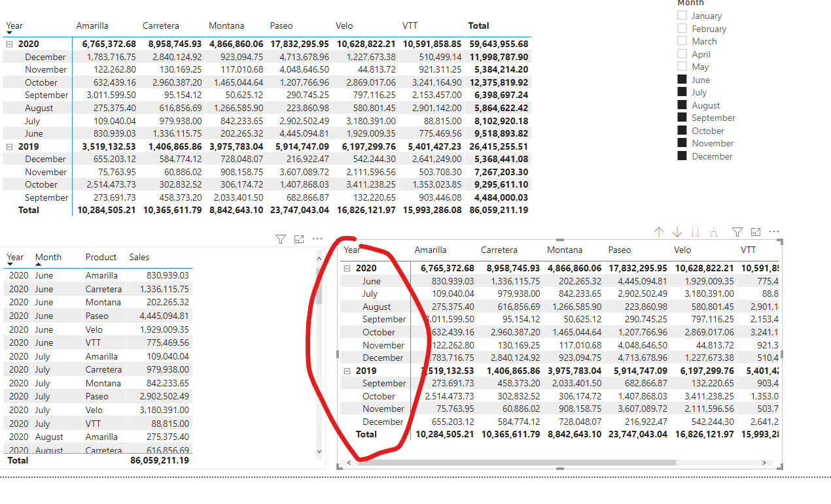Click Month header in sales table

click(48, 257)
